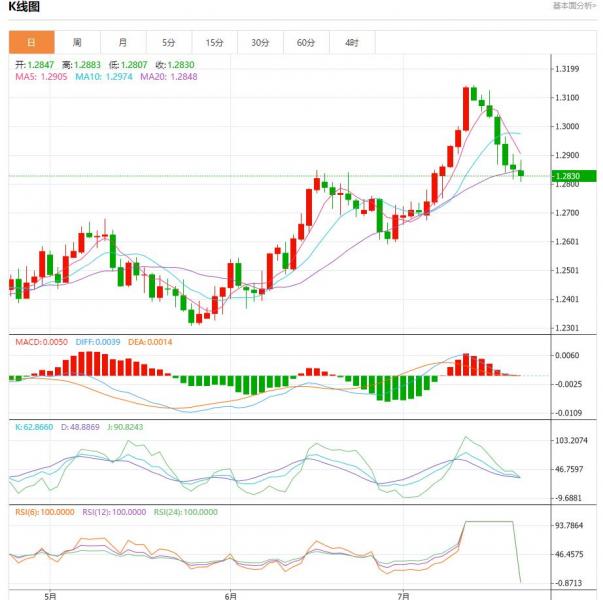Image resolution: width=603 pixels, height=600 pixels.
Task: Click the D:48.8869 indicator value
Action: tap(80, 427)
